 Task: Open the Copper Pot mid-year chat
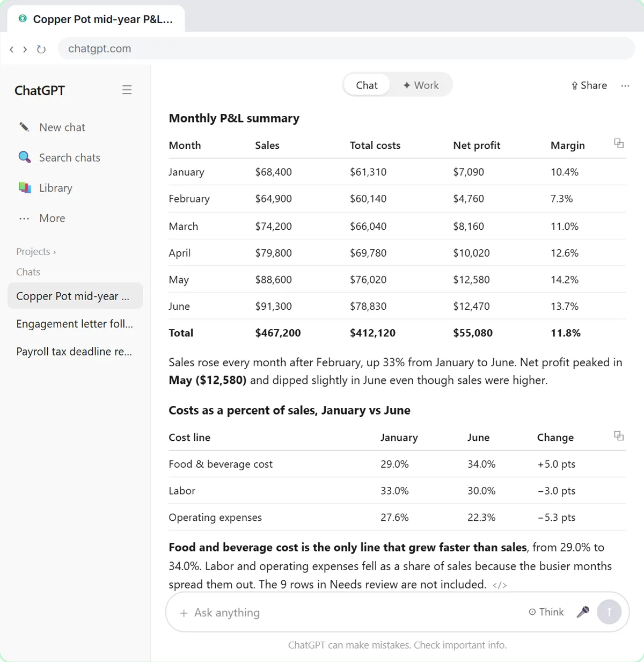pyautogui.click(x=75, y=296)
